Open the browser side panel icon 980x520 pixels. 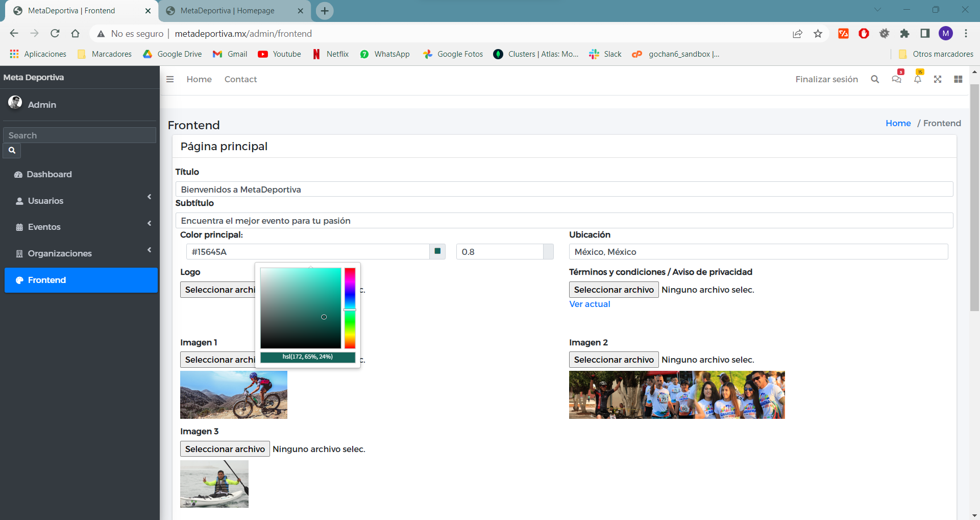pos(925,34)
